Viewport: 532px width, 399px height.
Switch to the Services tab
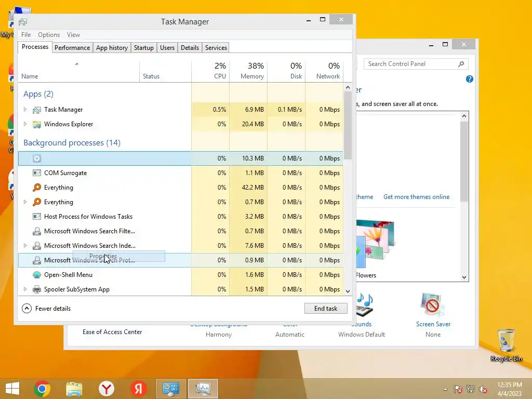216,48
